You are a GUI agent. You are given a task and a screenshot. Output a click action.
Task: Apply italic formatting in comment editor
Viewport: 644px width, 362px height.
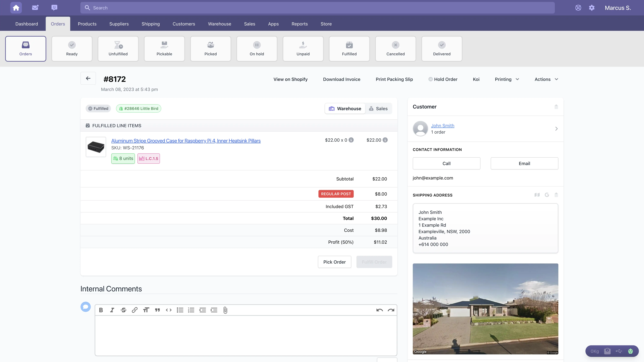tap(112, 310)
